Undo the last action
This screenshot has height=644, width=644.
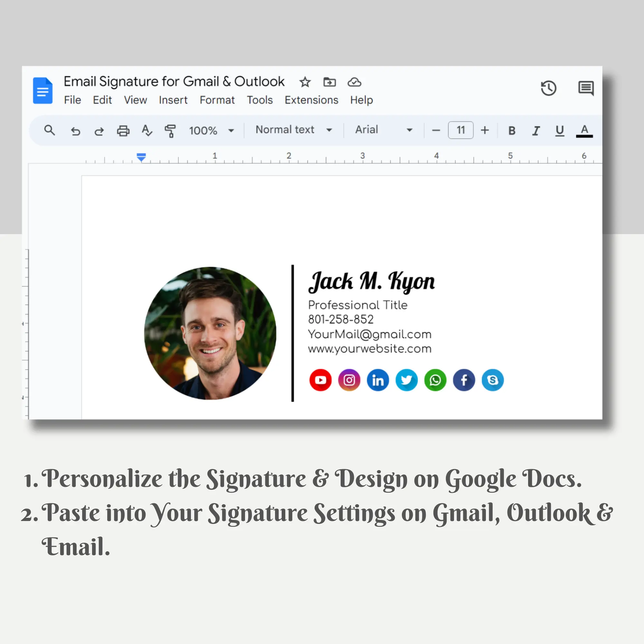coord(75,131)
